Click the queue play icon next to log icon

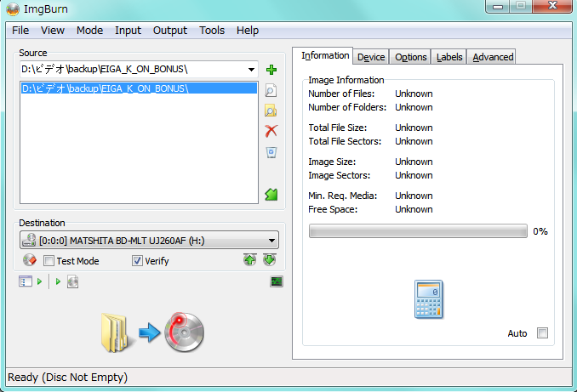click(40, 281)
